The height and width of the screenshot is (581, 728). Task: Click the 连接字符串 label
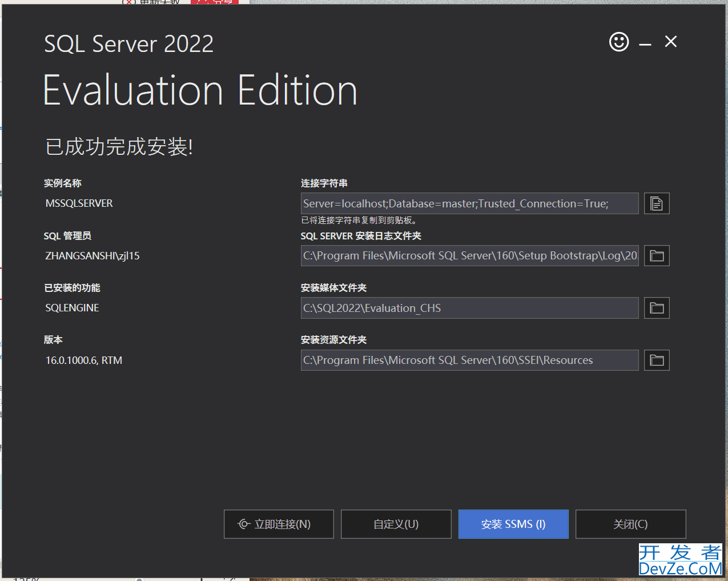(324, 183)
